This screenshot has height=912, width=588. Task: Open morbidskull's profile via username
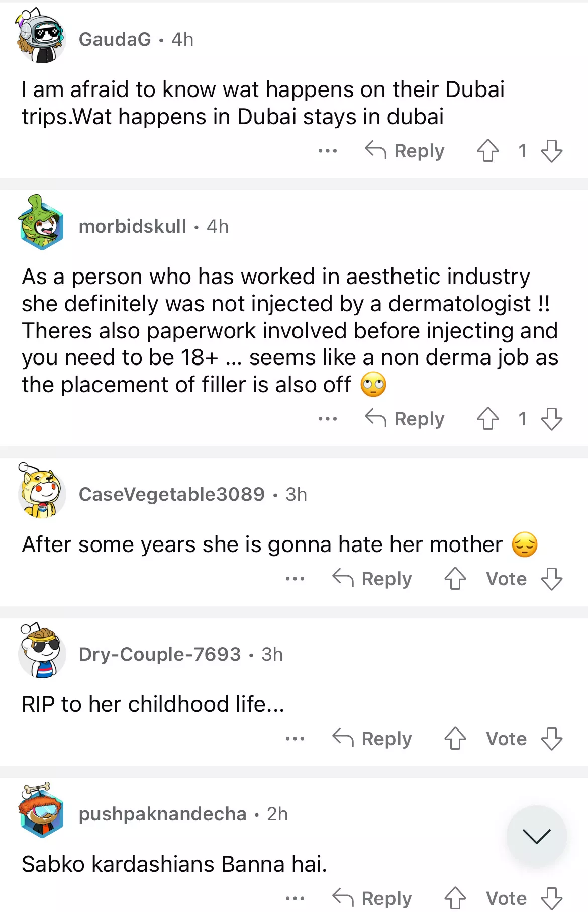(x=133, y=226)
